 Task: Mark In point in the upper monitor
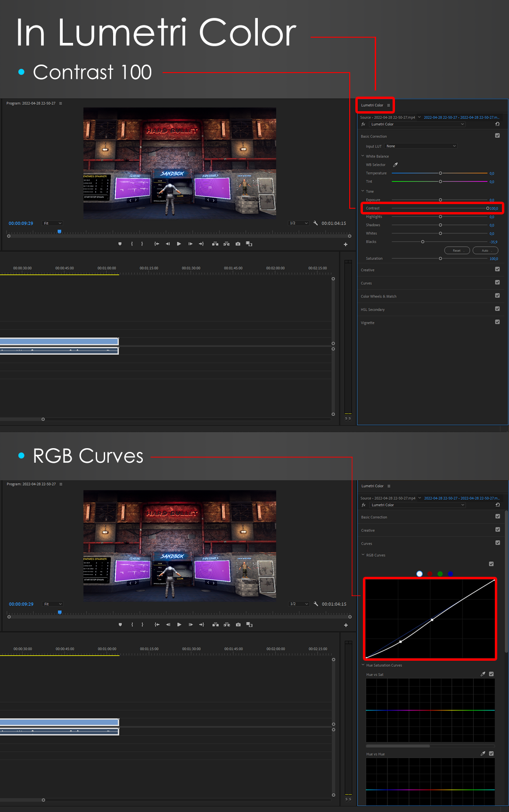[x=132, y=244]
